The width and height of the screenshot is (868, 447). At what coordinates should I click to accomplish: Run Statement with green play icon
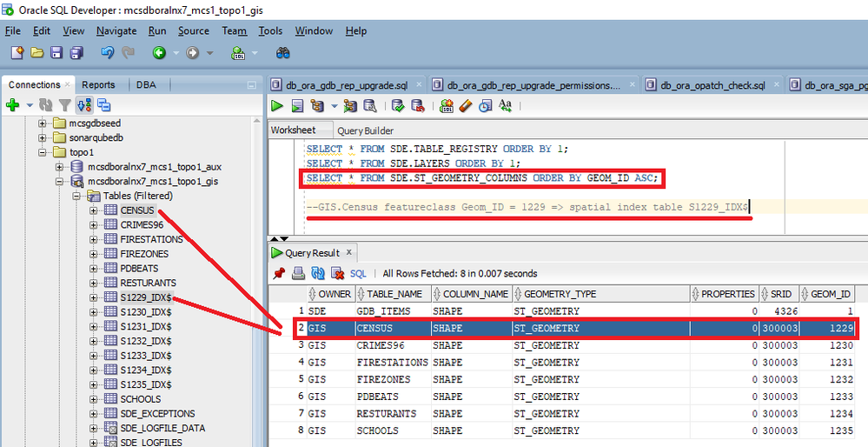coord(277,105)
